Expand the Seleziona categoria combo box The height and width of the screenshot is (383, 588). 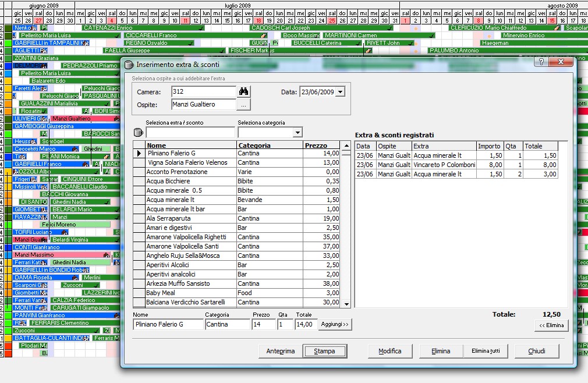pyautogui.click(x=297, y=132)
